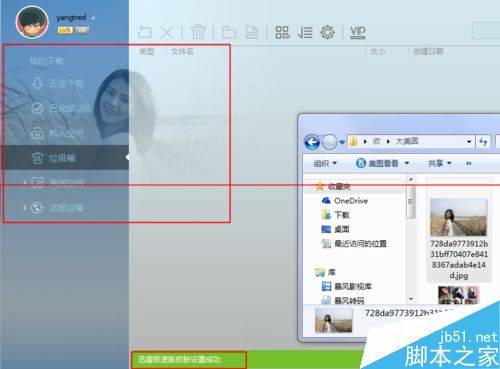
Task: Expand breadcrumb arrow before 大美图
Action: 388,142
